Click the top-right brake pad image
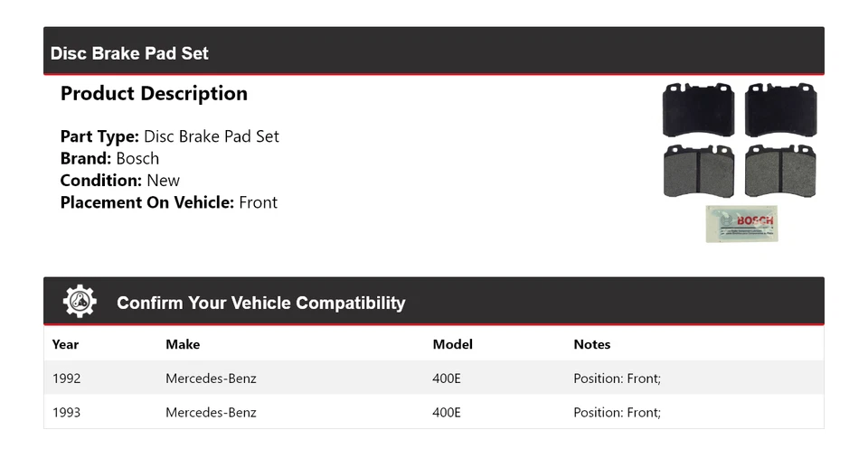The width and height of the screenshot is (868, 467). coord(780,109)
